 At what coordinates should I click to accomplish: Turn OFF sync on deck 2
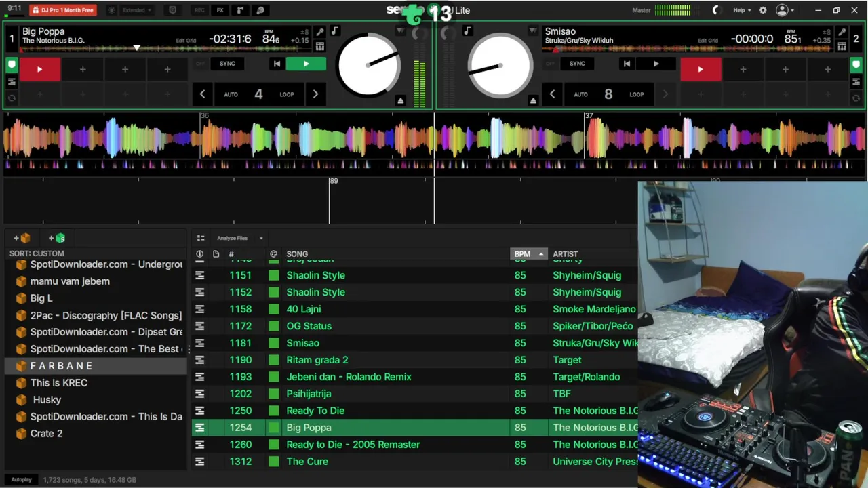click(x=550, y=64)
